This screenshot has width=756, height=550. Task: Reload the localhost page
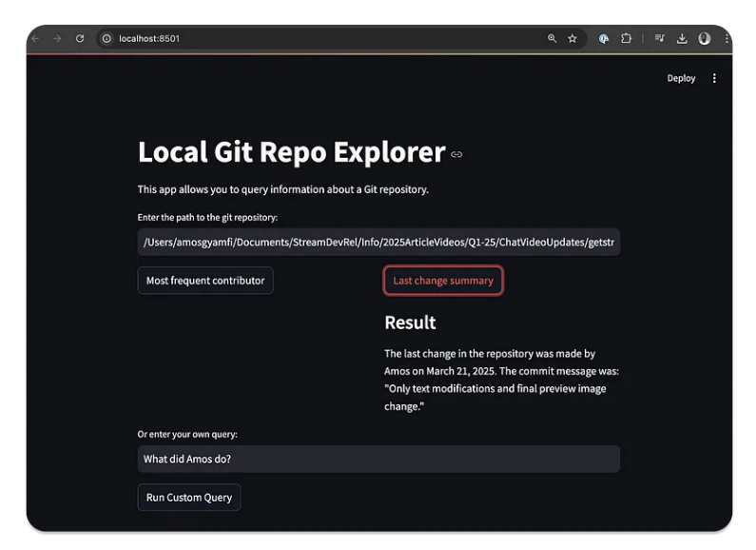(x=80, y=39)
